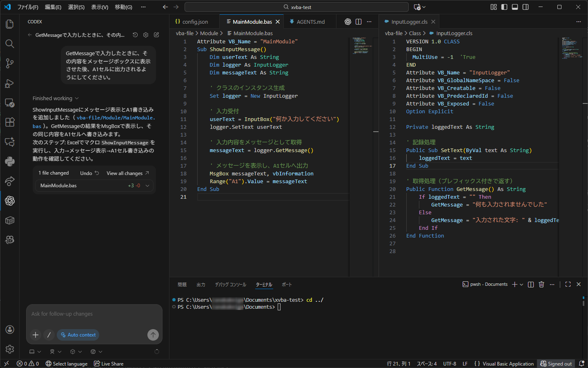Screen dimensions: 588x368
Task: Click the MainModule.bas minimap code preview
Action: [361, 46]
